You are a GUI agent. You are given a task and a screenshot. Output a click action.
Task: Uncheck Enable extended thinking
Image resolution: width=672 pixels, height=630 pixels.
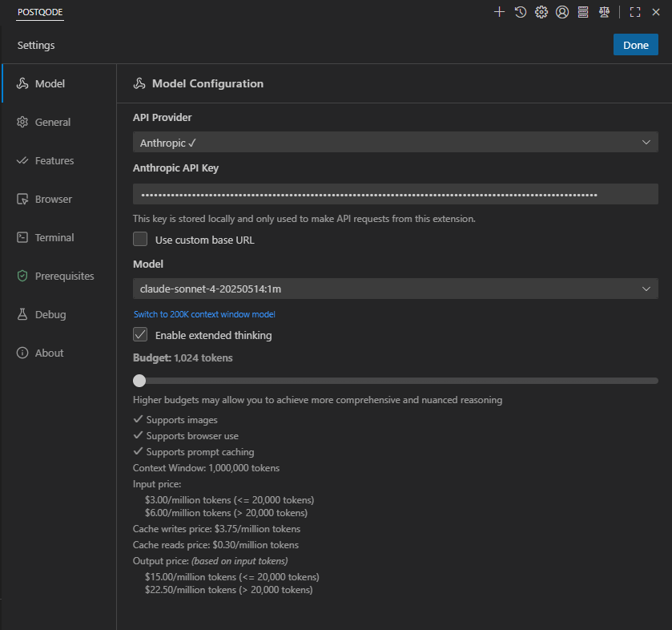pos(140,335)
